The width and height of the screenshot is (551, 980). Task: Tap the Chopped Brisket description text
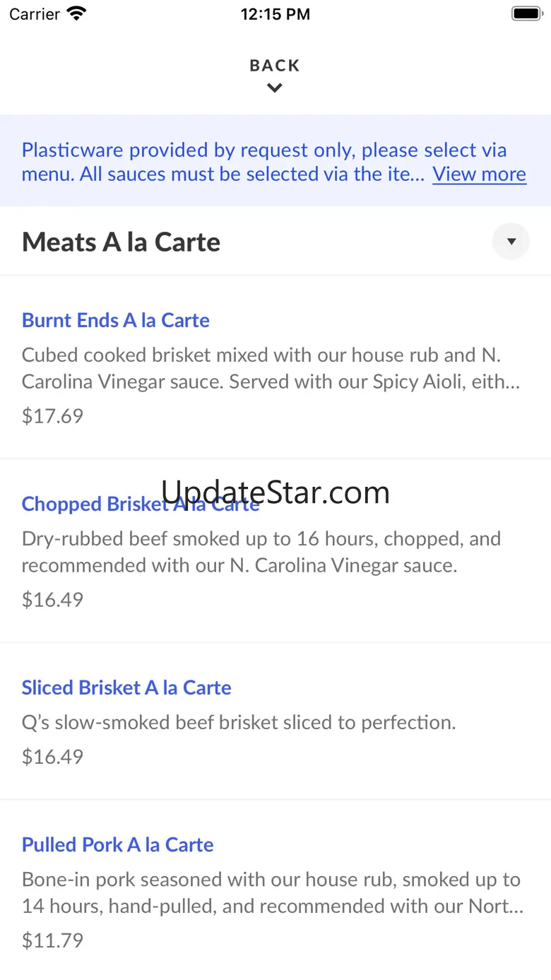pos(261,552)
